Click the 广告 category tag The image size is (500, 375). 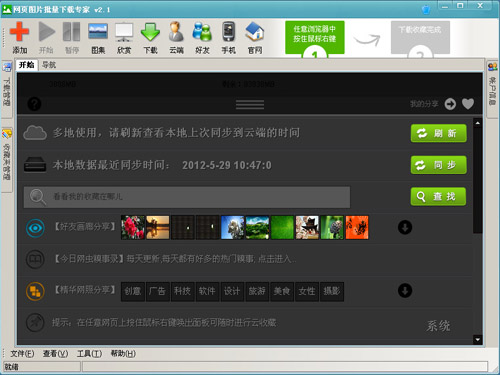[157, 291]
